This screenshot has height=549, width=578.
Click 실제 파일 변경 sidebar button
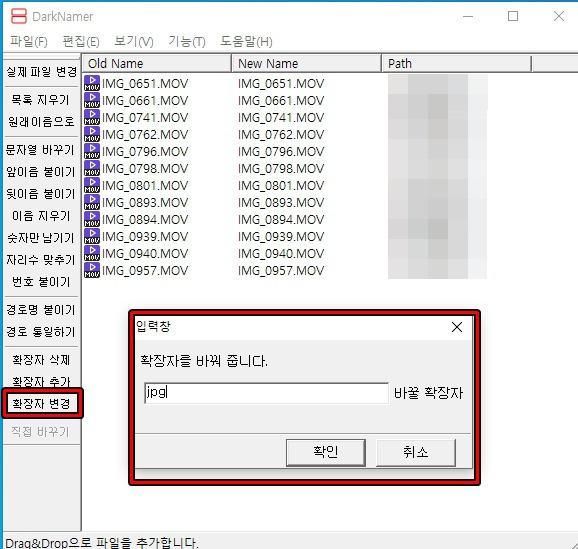(x=41, y=72)
